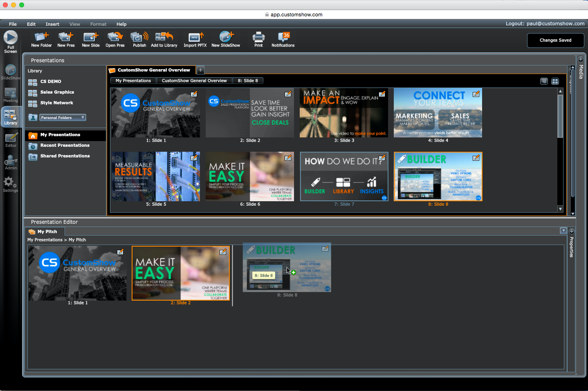This screenshot has height=391, width=588.
Task: Switch to SlideShow sidebar mode
Action: (x=11, y=72)
